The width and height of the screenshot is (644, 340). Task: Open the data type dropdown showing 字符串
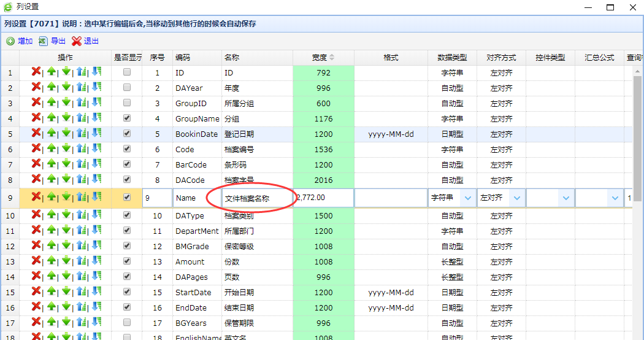467,198
